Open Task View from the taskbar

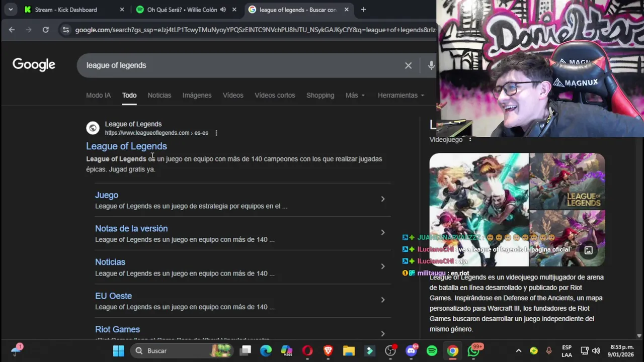[246, 350]
